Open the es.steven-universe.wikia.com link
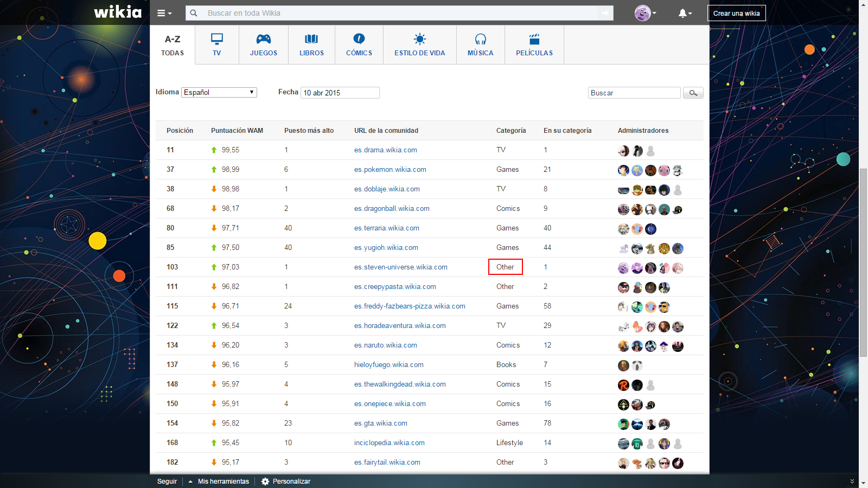 coord(400,267)
